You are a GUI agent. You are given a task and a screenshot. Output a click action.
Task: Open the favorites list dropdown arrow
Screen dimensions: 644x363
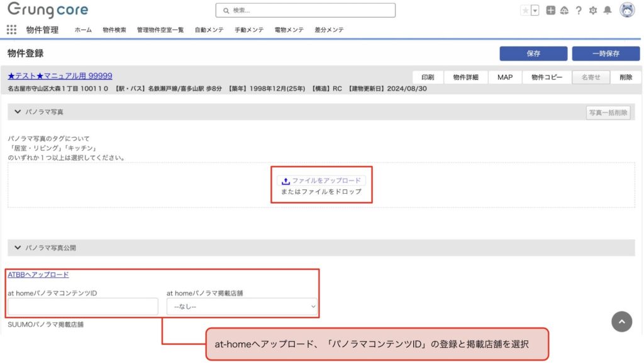(535, 10)
